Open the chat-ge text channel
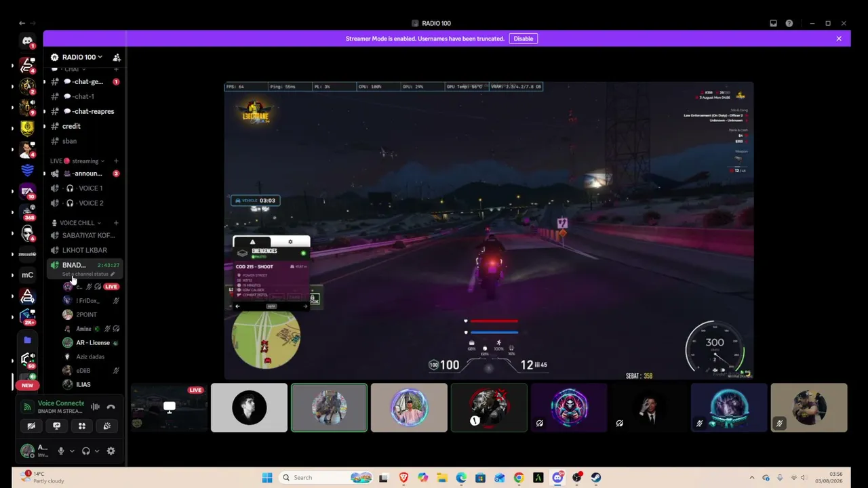868x488 pixels. 85,81
